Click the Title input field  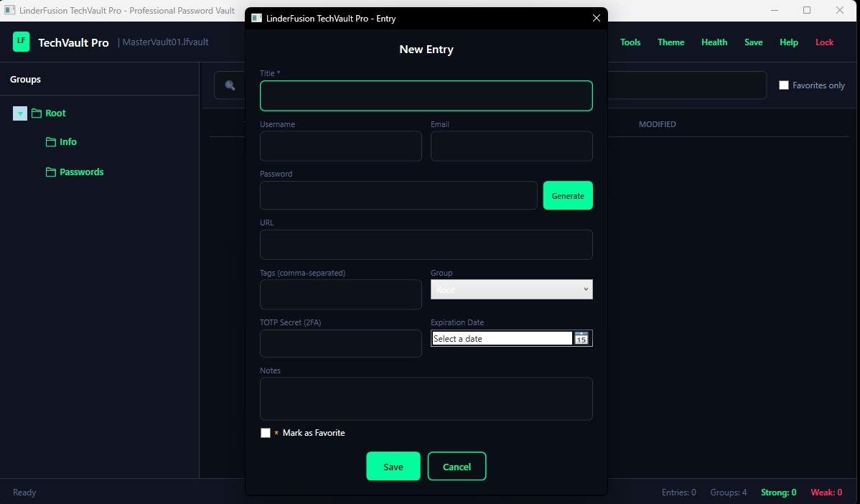click(x=426, y=95)
